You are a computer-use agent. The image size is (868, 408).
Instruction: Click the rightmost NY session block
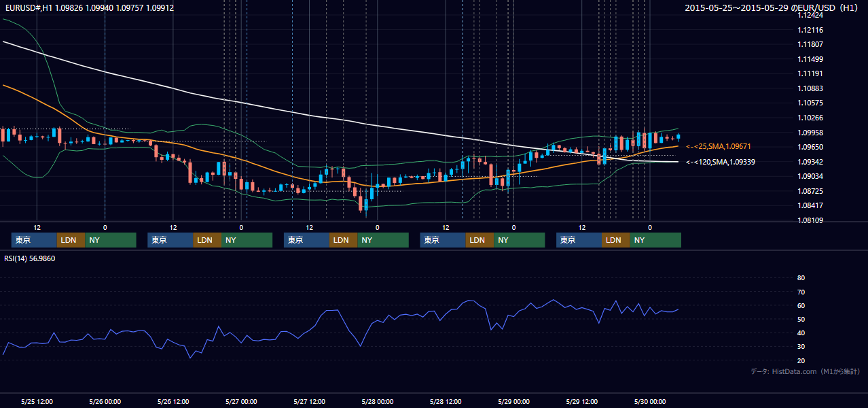[655, 240]
